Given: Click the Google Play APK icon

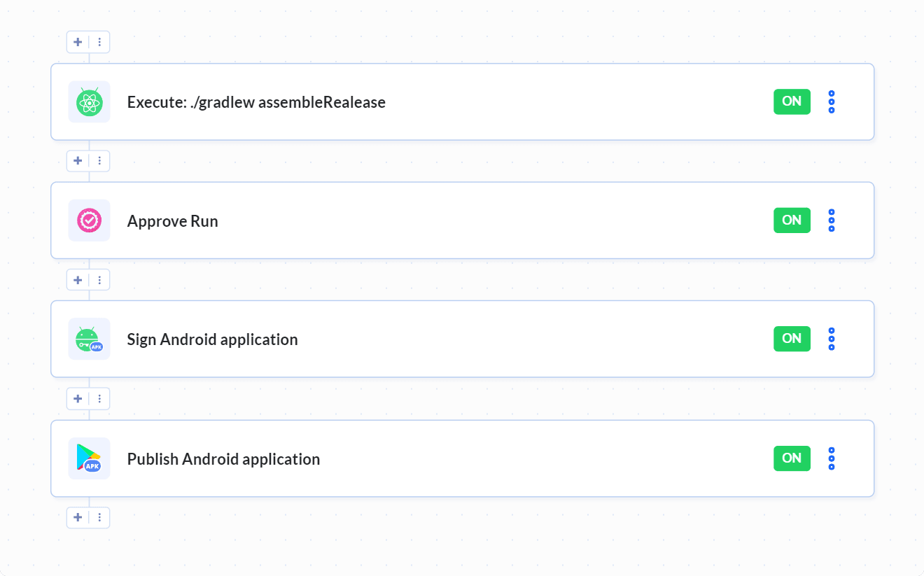Looking at the screenshot, I should pyautogui.click(x=89, y=458).
